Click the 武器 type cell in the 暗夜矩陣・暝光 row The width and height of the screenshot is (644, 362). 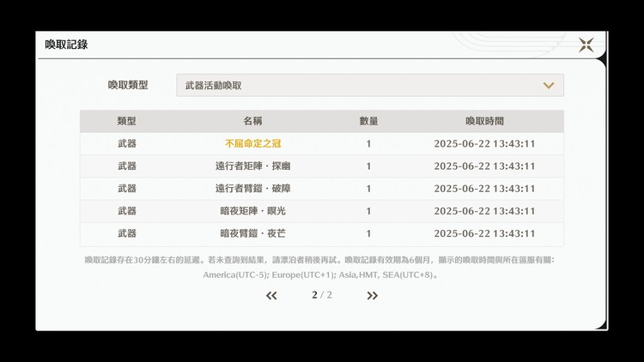tap(127, 211)
